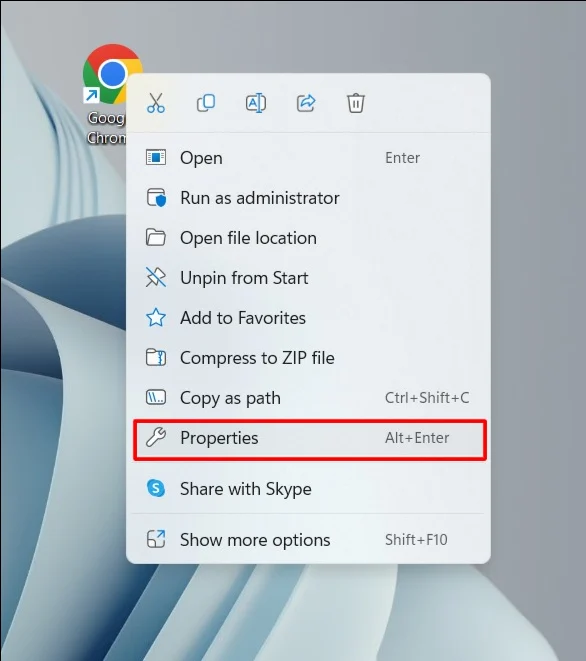
Task: Select Add to Favorites
Action: tap(309, 318)
